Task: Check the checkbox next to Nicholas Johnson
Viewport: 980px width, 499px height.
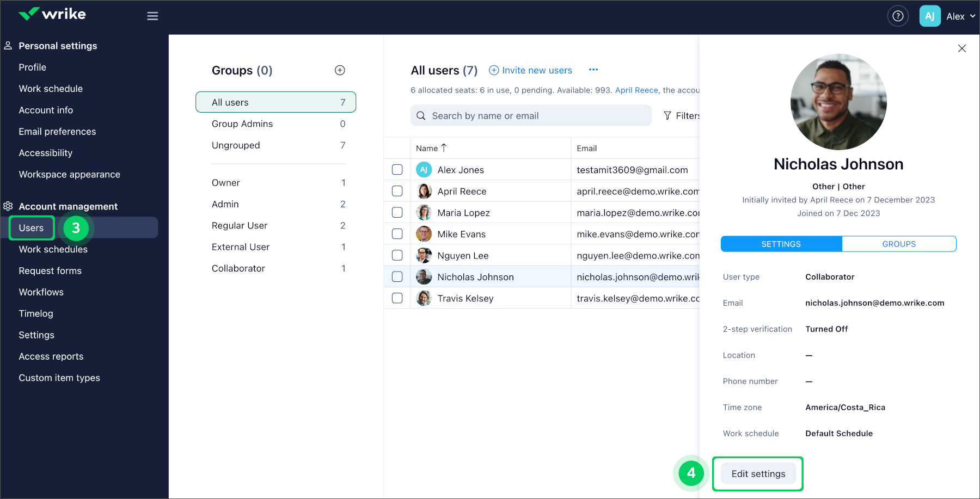Action: tap(397, 276)
